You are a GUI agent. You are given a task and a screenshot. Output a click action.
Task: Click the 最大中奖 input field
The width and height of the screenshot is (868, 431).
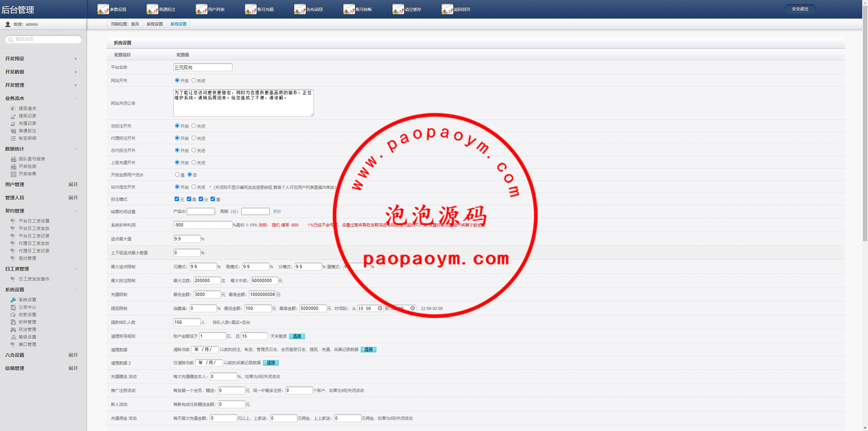[264, 280]
